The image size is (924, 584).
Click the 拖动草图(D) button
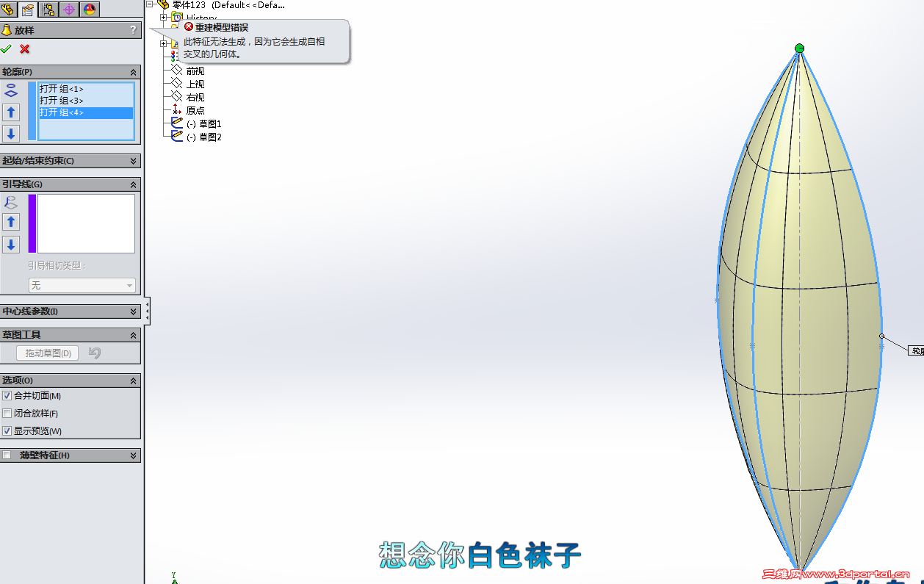pyautogui.click(x=46, y=353)
